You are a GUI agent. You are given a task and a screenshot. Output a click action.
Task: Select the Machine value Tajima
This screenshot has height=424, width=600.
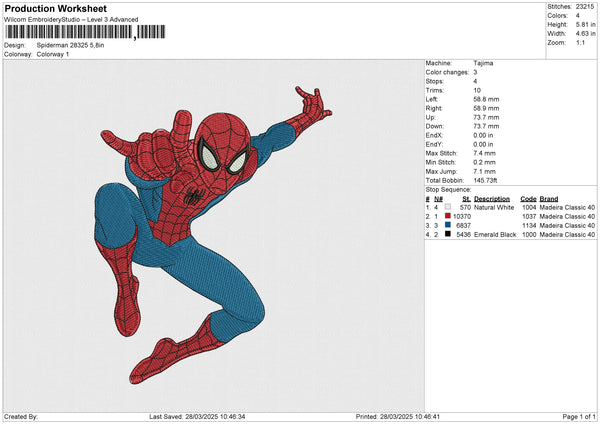pyautogui.click(x=484, y=63)
